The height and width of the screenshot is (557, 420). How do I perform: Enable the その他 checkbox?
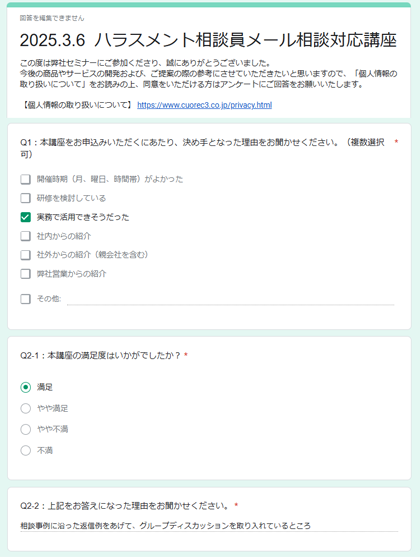point(25,299)
